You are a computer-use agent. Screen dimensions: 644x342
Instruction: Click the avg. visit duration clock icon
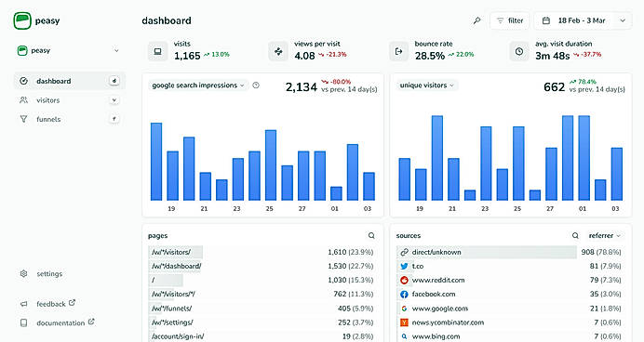[519, 51]
